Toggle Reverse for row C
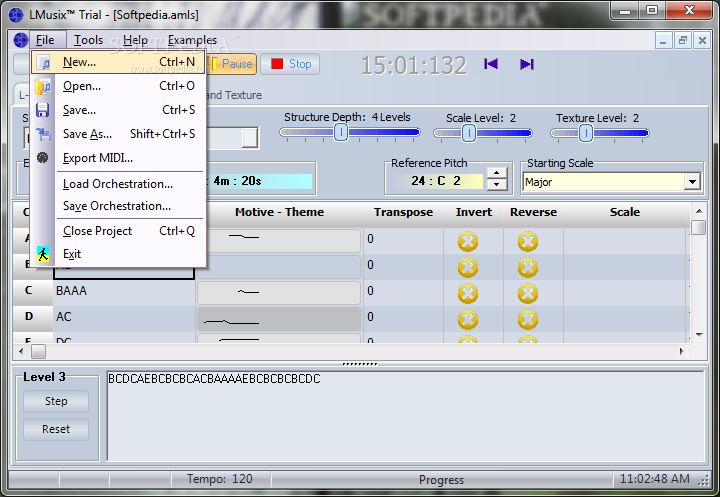Image resolution: width=720 pixels, height=497 pixels. point(528,294)
